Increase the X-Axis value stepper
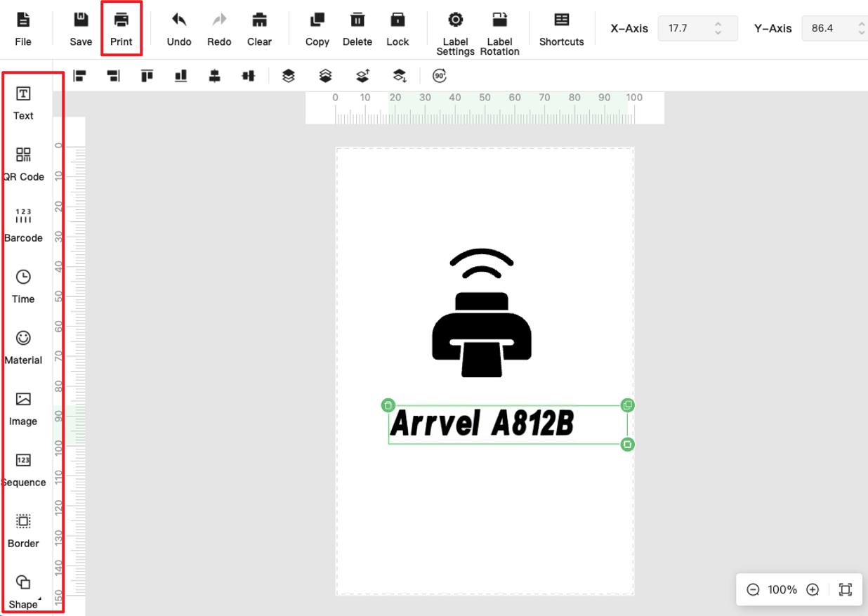This screenshot has width=868, height=616. (718, 24)
